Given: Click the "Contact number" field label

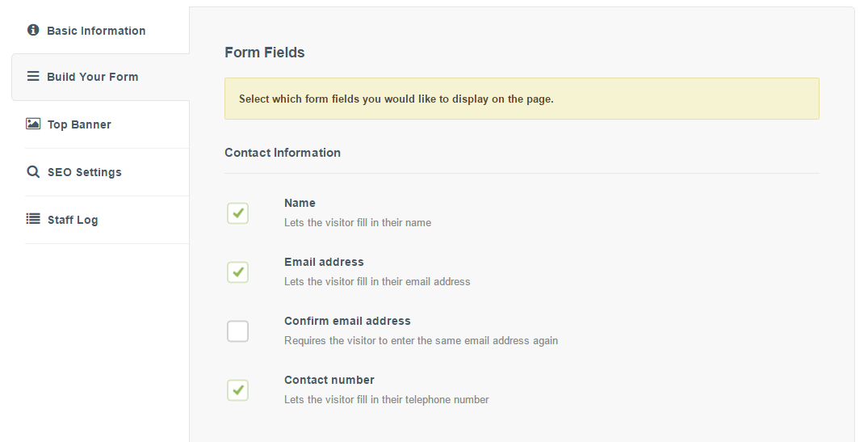Looking at the screenshot, I should [329, 380].
